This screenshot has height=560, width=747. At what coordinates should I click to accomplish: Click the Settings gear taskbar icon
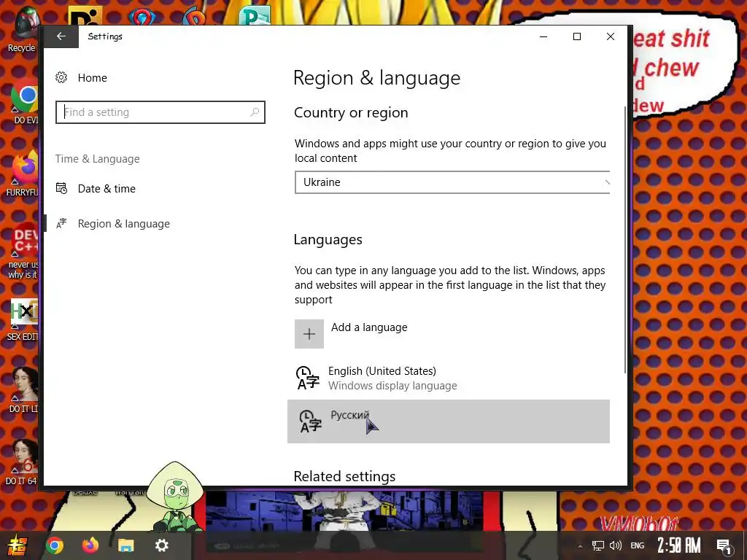161,545
